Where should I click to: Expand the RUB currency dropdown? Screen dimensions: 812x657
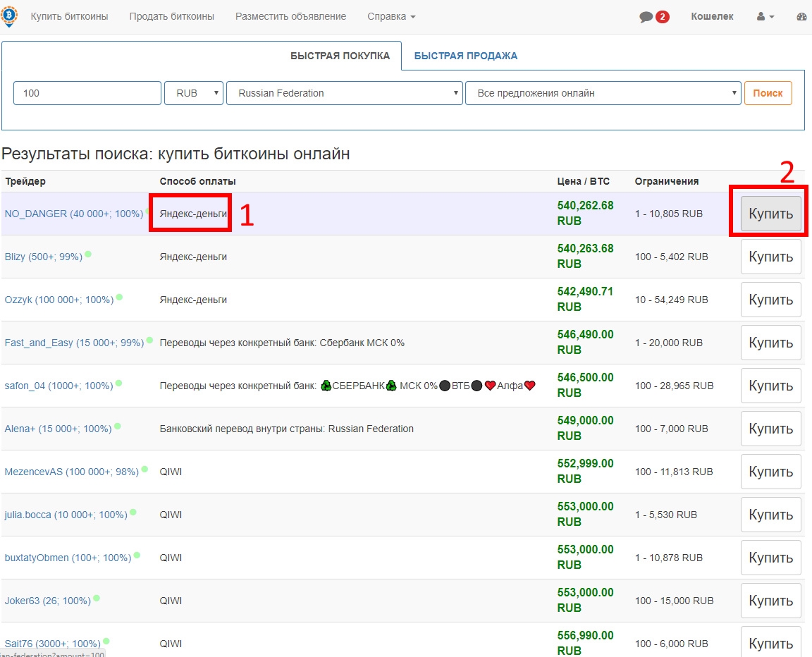point(194,93)
